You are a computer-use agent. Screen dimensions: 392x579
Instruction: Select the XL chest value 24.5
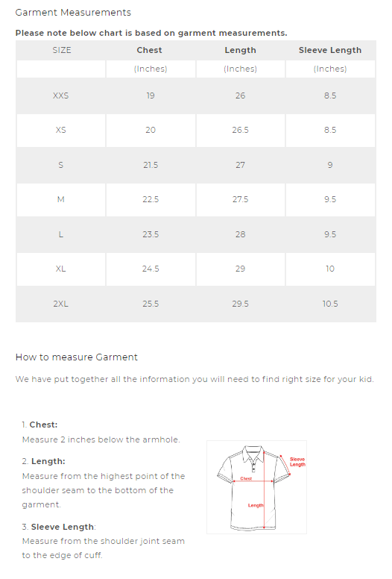click(x=151, y=269)
